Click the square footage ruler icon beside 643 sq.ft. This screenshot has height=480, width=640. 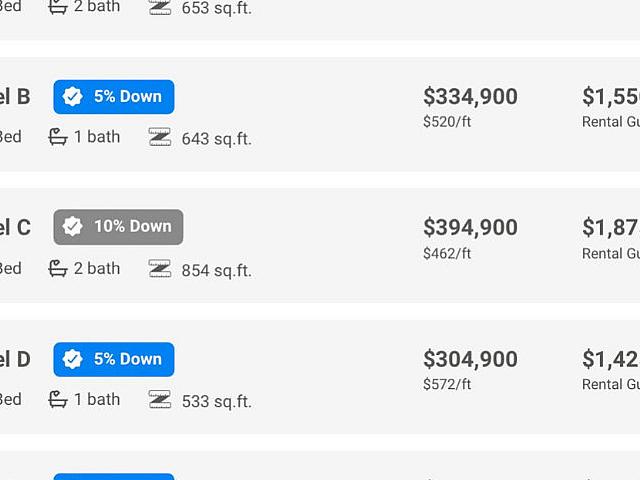160,137
